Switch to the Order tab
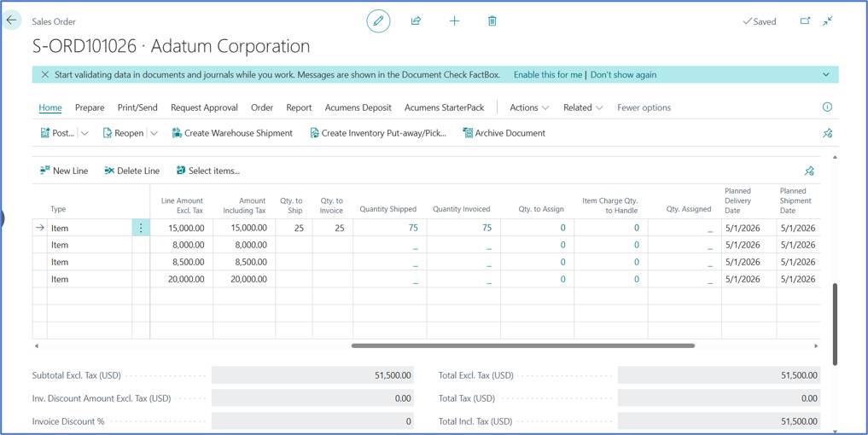 [262, 107]
